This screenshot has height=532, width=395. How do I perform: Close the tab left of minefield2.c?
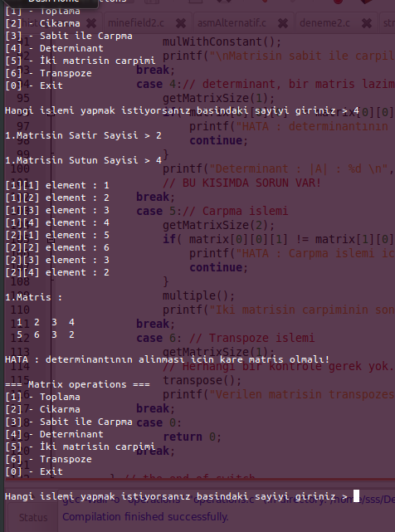(x=91, y=23)
